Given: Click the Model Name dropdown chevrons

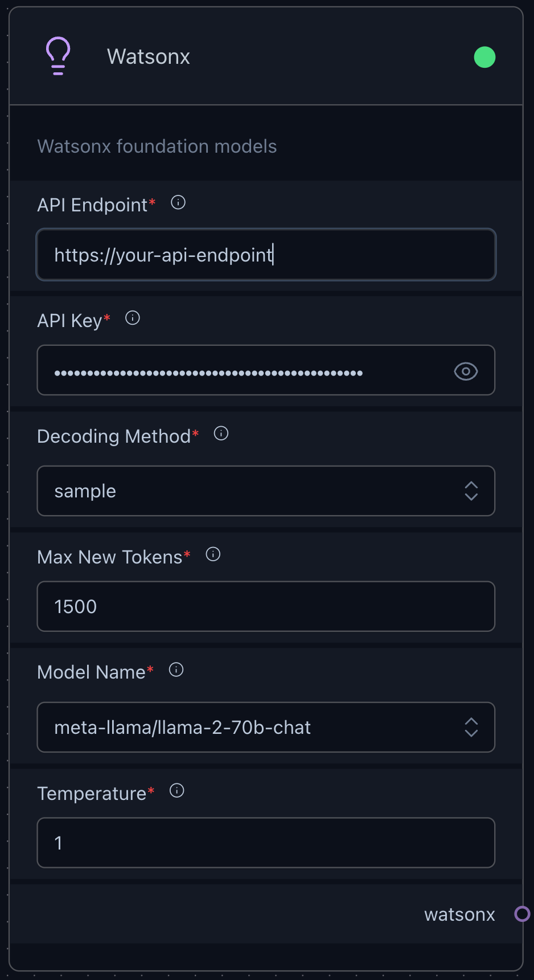Looking at the screenshot, I should pyautogui.click(x=471, y=728).
